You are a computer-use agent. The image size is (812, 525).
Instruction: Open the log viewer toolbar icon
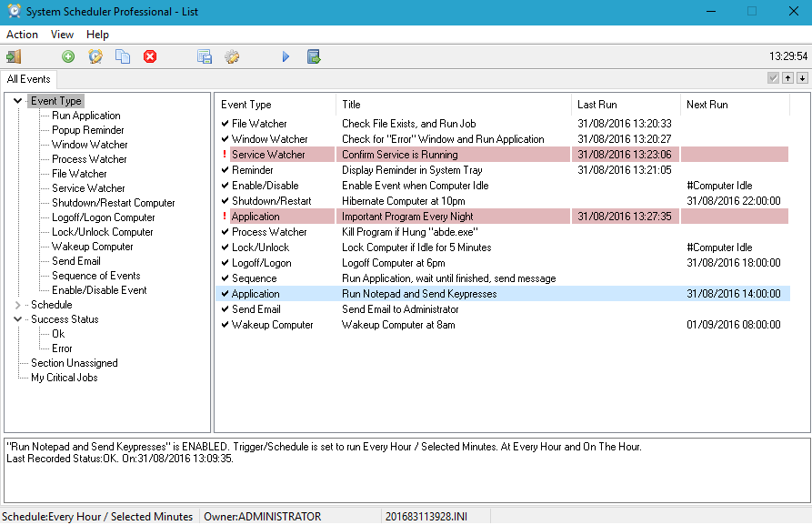click(205, 56)
